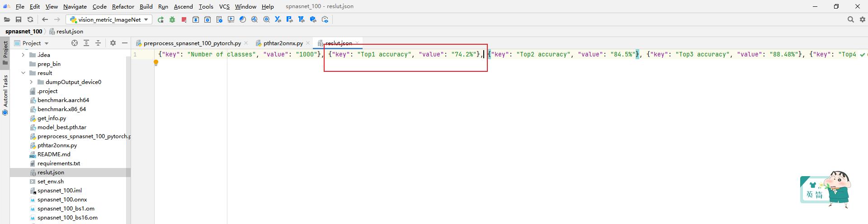Click the "88.48%" value in editor
Screen dimensions: 868x224
783,54
